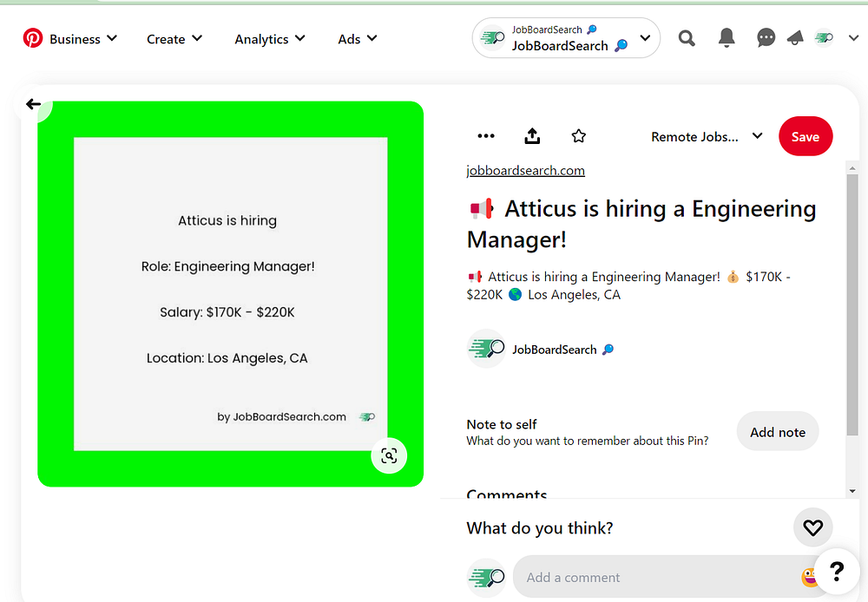Image resolution: width=868 pixels, height=602 pixels.
Task: Open the Analytics menu
Action: click(x=270, y=39)
